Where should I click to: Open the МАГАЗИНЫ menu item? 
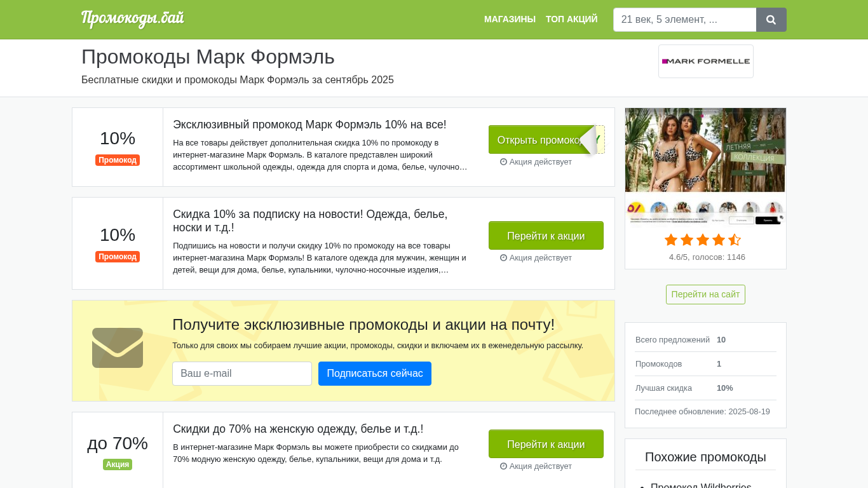tap(510, 19)
